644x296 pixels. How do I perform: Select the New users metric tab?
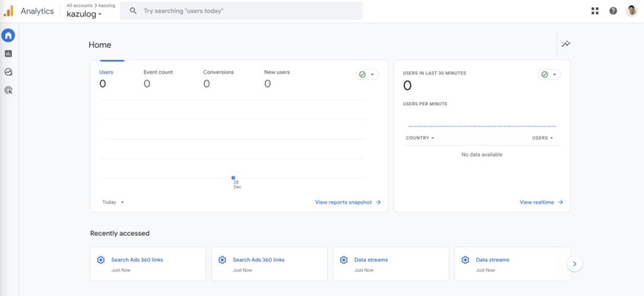[x=277, y=78]
